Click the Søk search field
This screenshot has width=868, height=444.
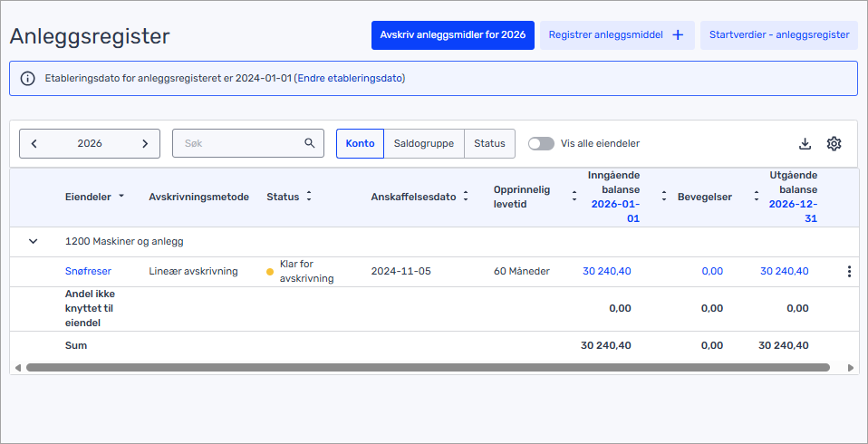tap(238, 143)
